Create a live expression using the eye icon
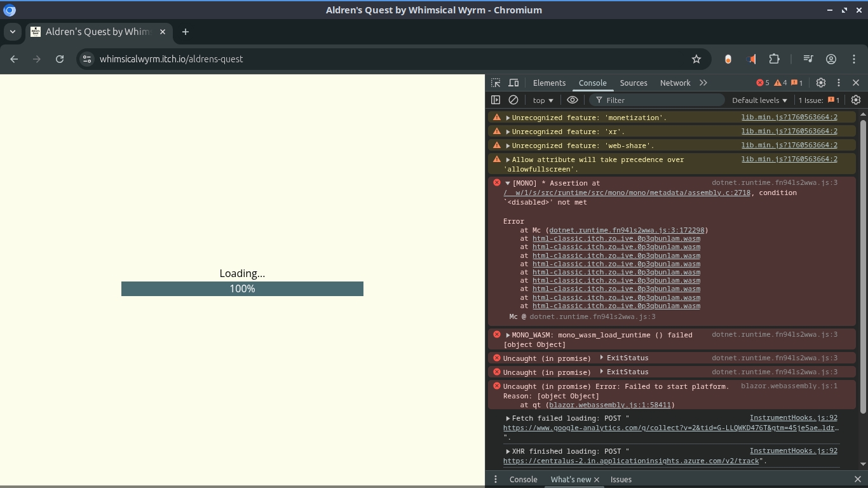Viewport: 868px width, 488px height. (573, 100)
